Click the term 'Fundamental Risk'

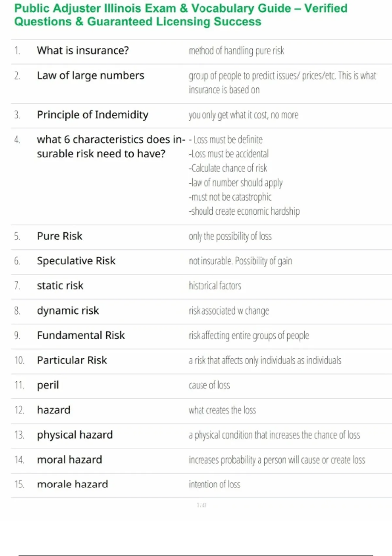pyautogui.click(x=81, y=336)
